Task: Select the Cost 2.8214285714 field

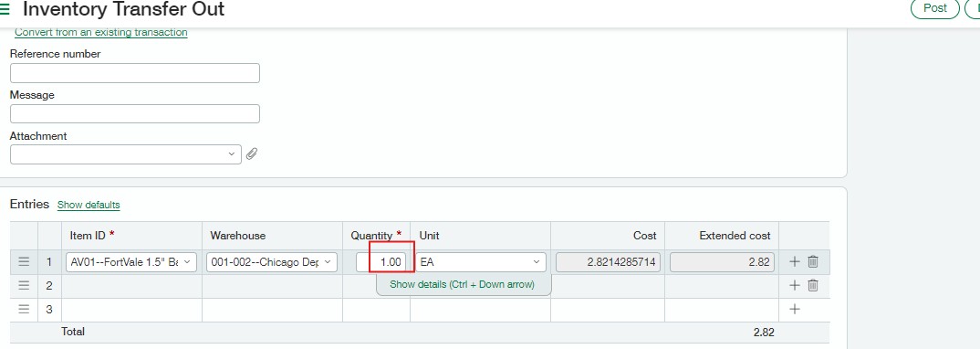Action: 608,262
